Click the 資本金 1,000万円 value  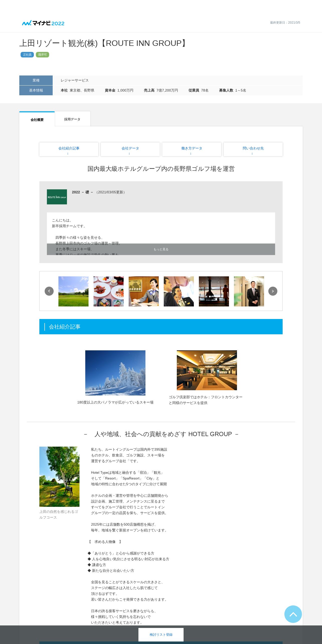tap(119, 90)
